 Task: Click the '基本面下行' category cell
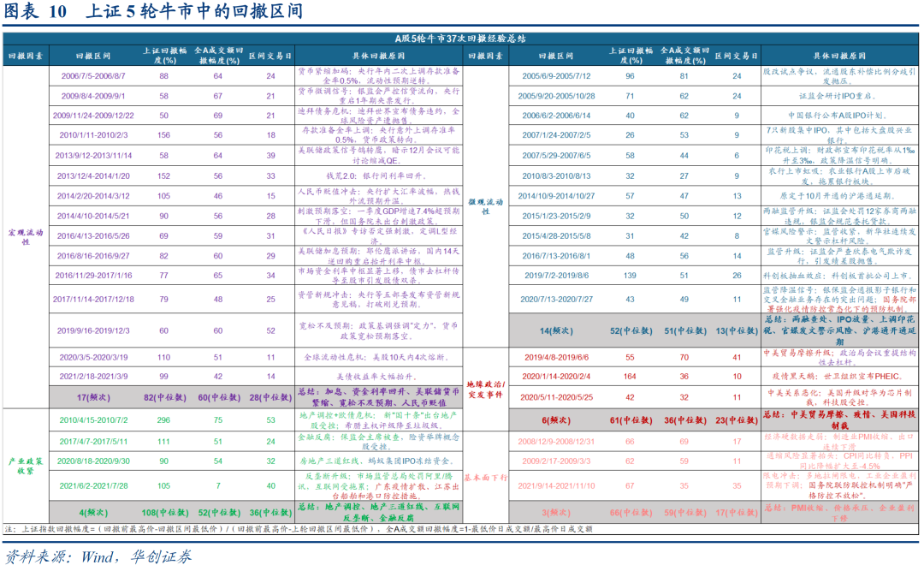[485, 477]
